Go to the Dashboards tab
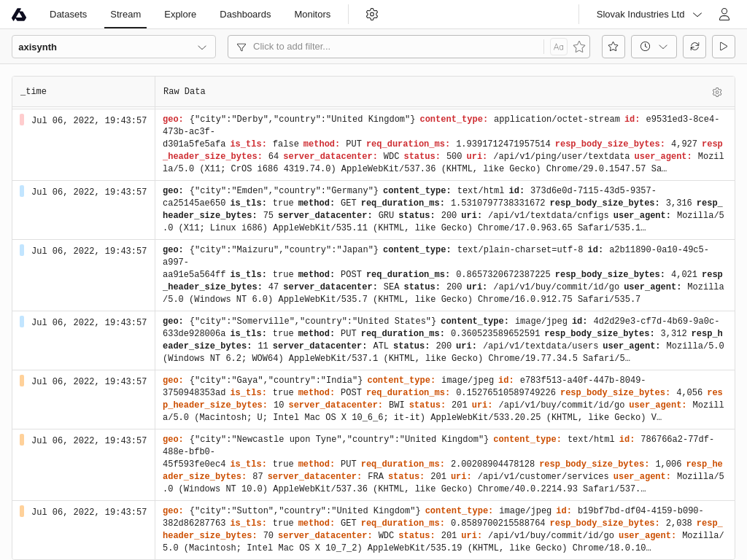Image resolution: width=747 pixels, height=560 pixels. click(x=245, y=15)
